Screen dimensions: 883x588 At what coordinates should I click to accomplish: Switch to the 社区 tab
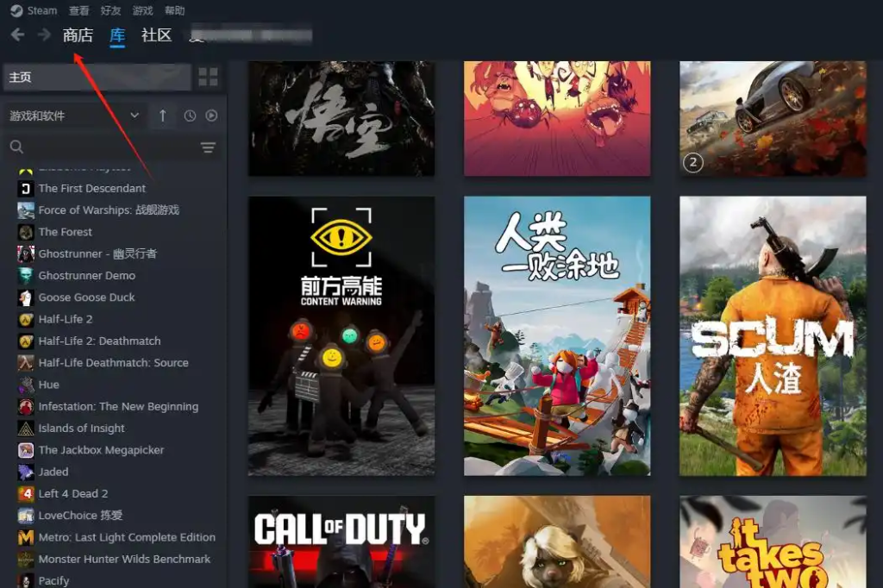157,35
